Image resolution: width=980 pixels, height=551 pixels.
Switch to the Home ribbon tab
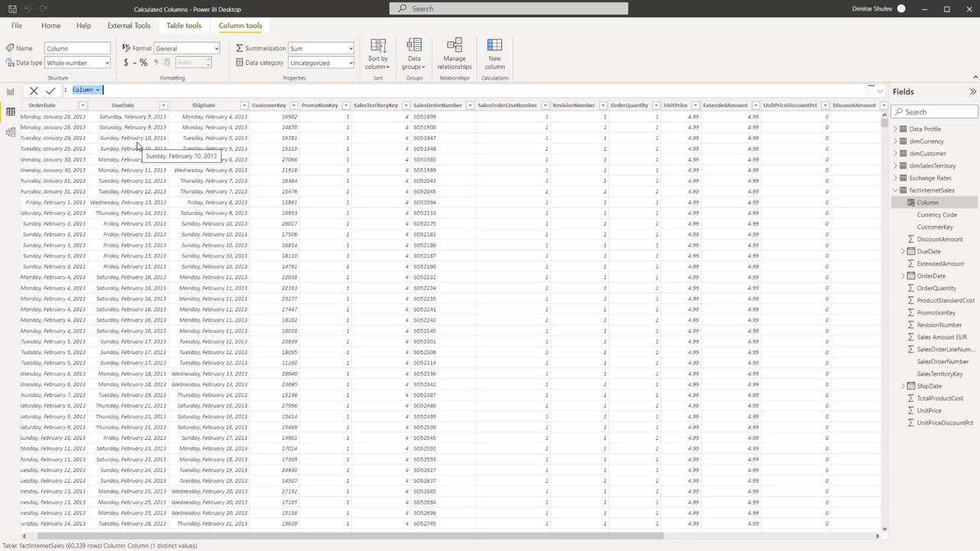(51, 25)
